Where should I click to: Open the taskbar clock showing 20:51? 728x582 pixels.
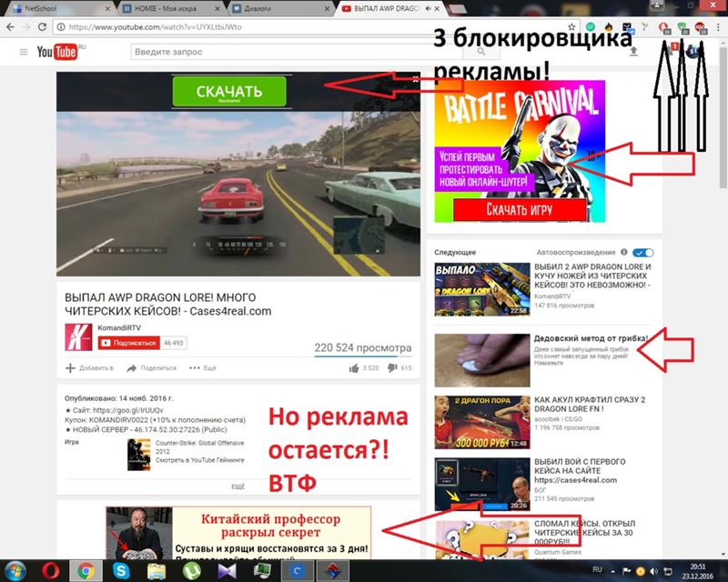coord(697,571)
